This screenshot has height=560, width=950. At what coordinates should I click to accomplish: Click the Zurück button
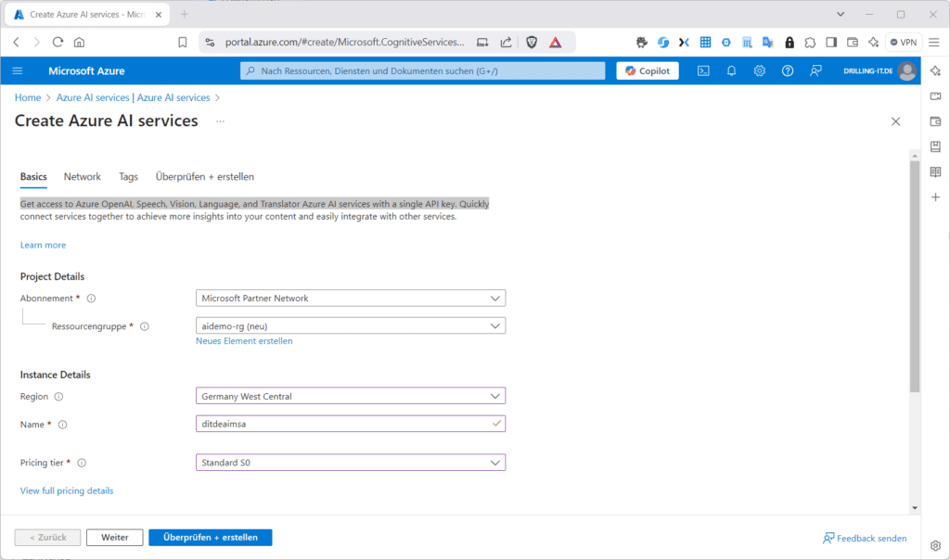click(x=48, y=538)
